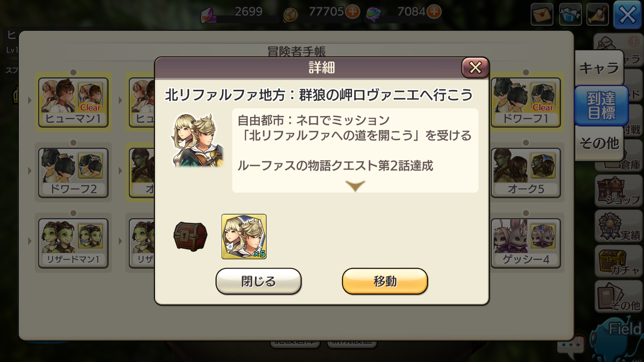This screenshot has height=362, width=644.
Task: Expand the description with the down chevron
Action: pyautogui.click(x=355, y=186)
